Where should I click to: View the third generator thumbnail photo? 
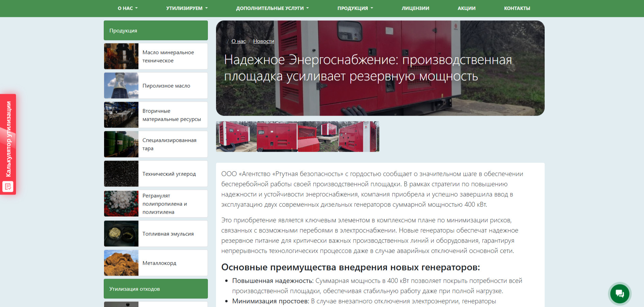pos(318,136)
